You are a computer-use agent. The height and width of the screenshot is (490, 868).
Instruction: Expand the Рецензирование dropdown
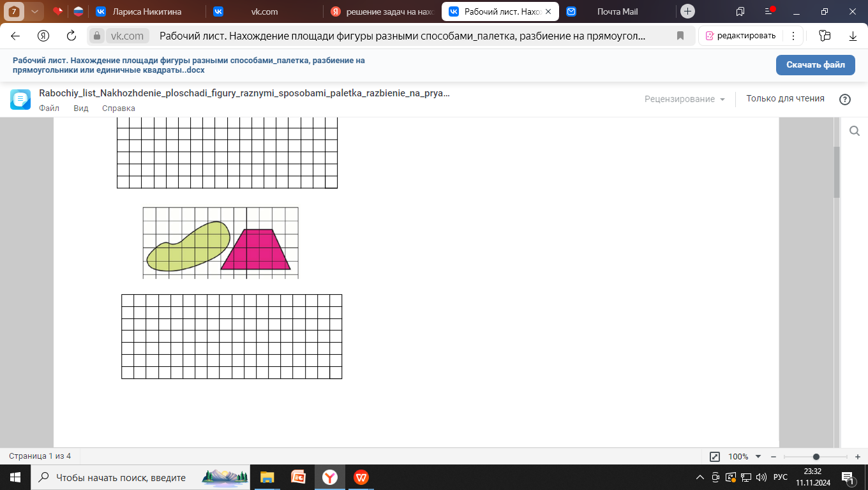[685, 99]
